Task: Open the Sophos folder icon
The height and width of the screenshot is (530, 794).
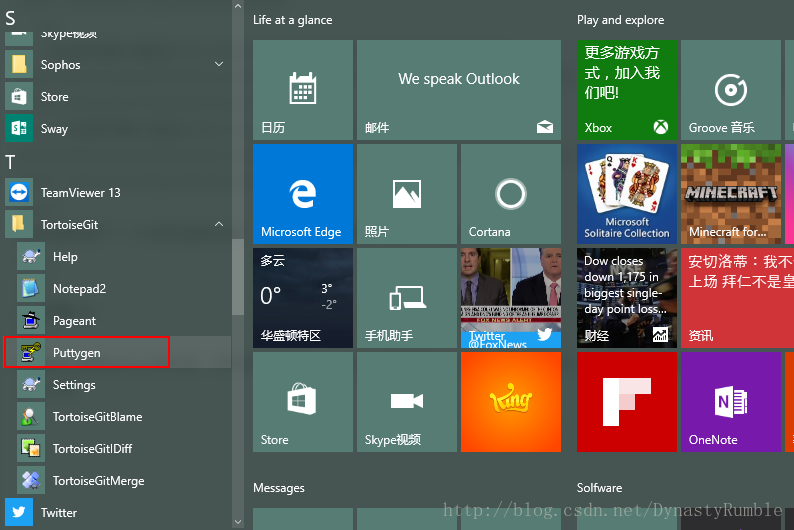Action: [x=19, y=64]
